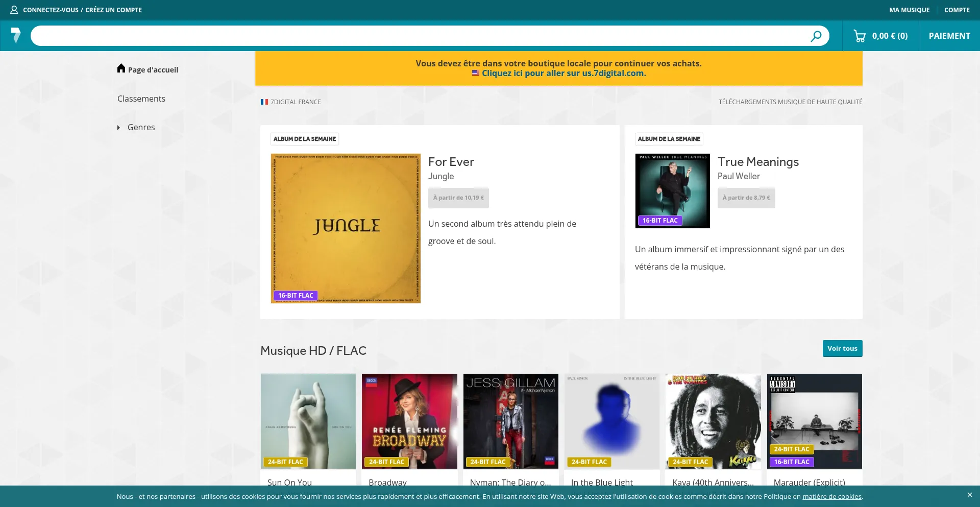Click the search magnifier icon
Viewport: 980px width, 507px height.
[816, 36]
